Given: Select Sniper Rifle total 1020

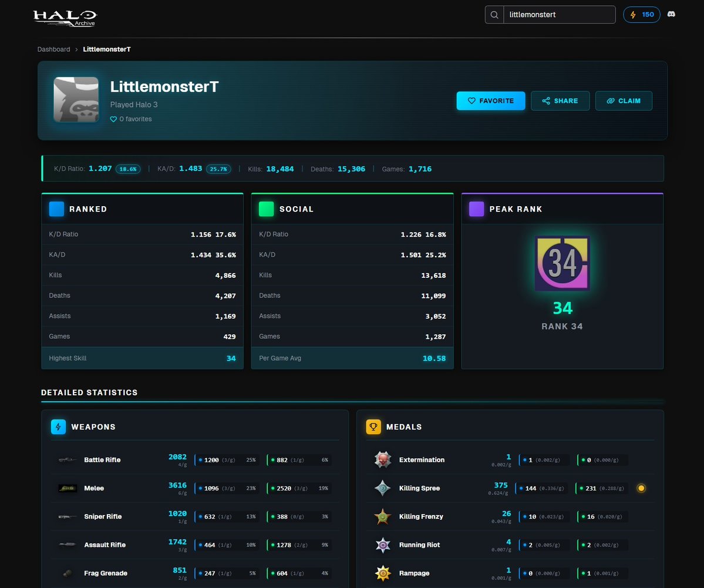Looking at the screenshot, I should 177,513.
